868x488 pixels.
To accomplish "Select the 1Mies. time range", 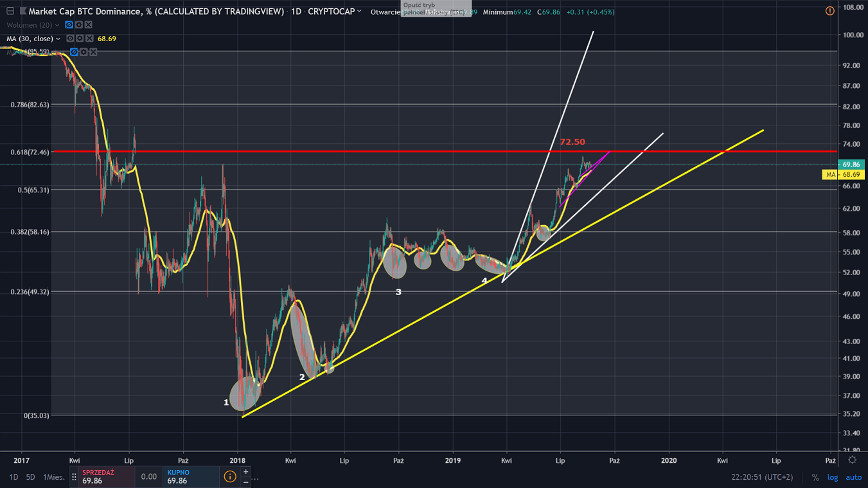I will 54,477.
